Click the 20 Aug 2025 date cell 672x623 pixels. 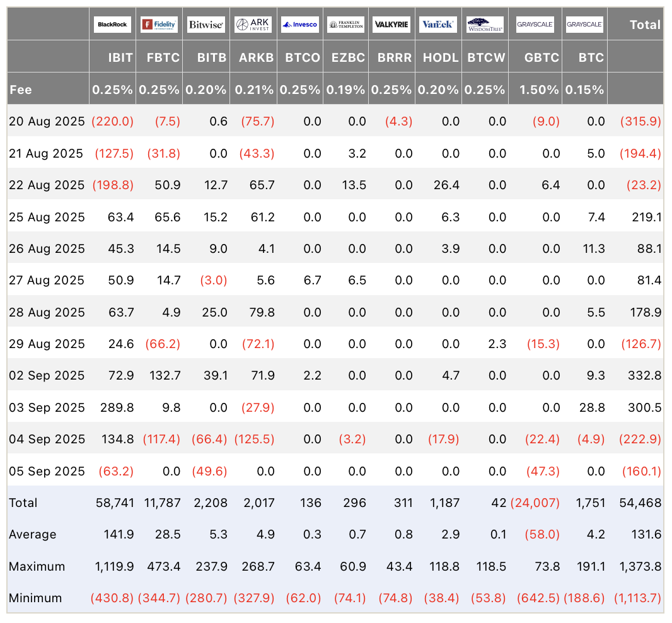47,122
